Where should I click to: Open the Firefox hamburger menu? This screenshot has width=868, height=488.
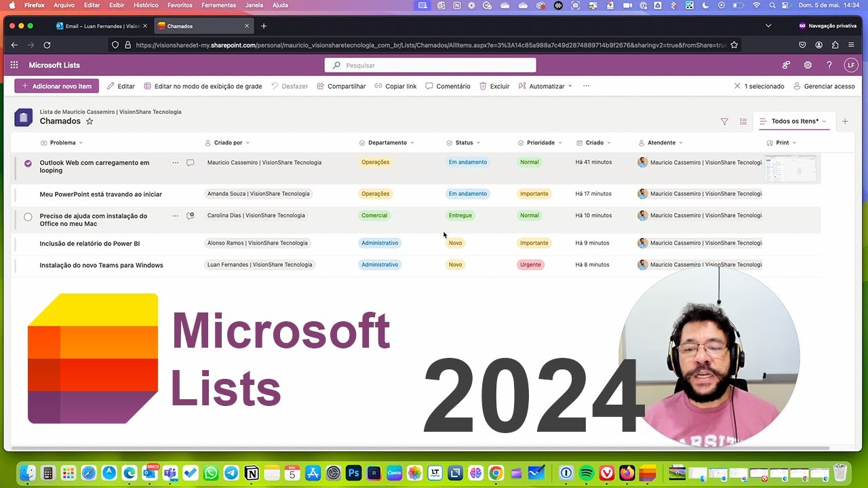click(851, 45)
